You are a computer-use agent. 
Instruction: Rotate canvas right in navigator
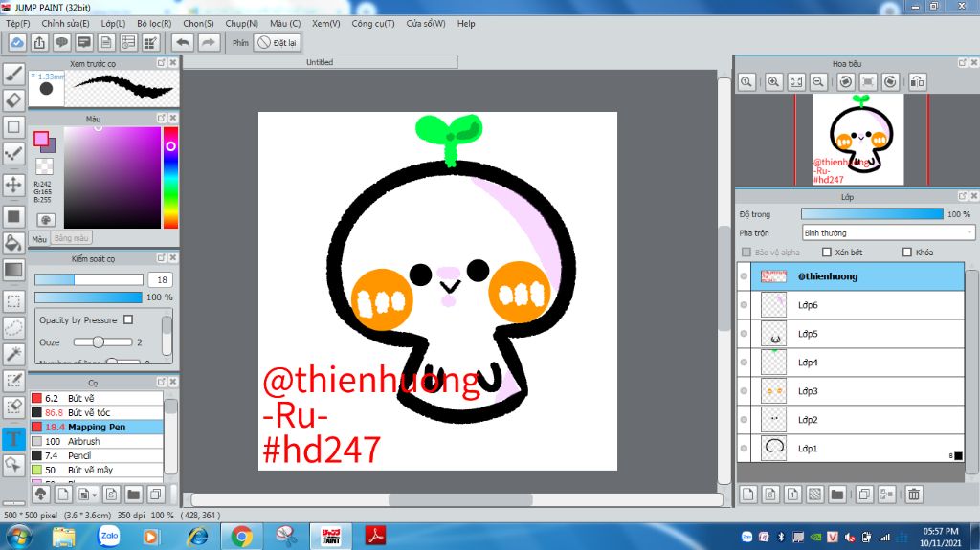pyautogui.click(x=891, y=82)
